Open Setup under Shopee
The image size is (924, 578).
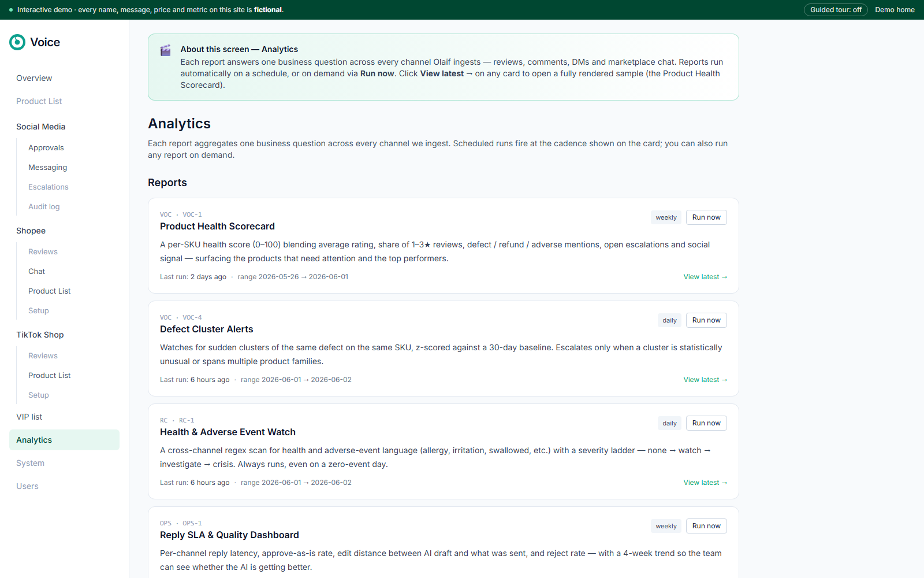(x=38, y=311)
